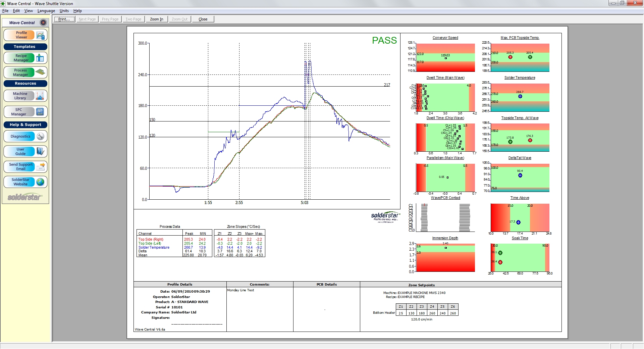Open Diagnostics
Viewport: 644px width, 349px height.
click(25, 136)
